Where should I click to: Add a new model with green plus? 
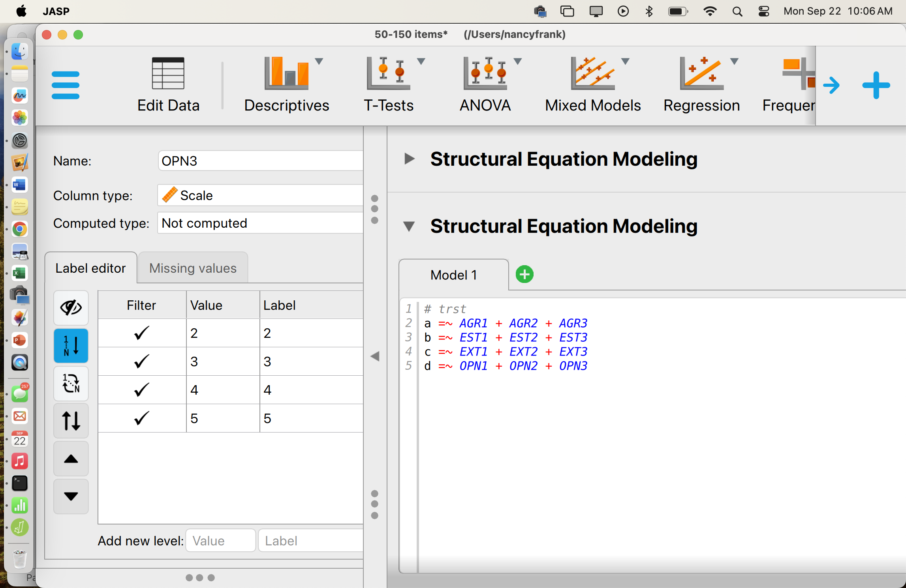524,274
